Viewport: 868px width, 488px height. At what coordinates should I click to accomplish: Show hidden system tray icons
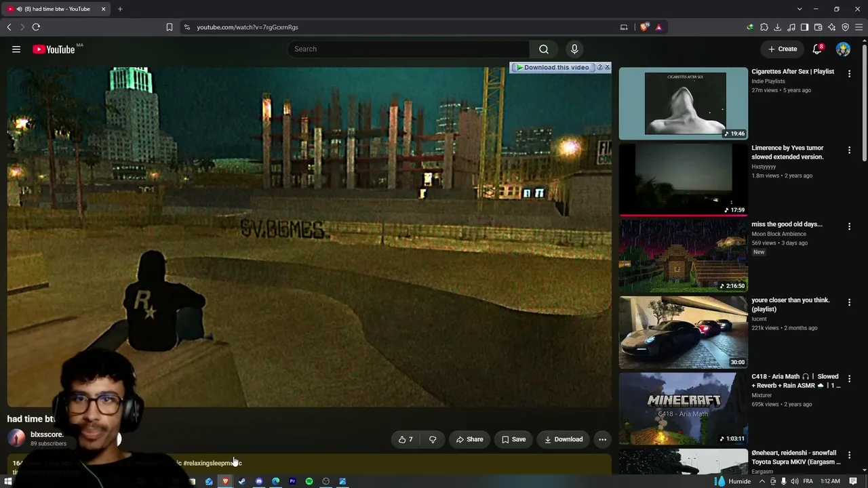coord(762,481)
